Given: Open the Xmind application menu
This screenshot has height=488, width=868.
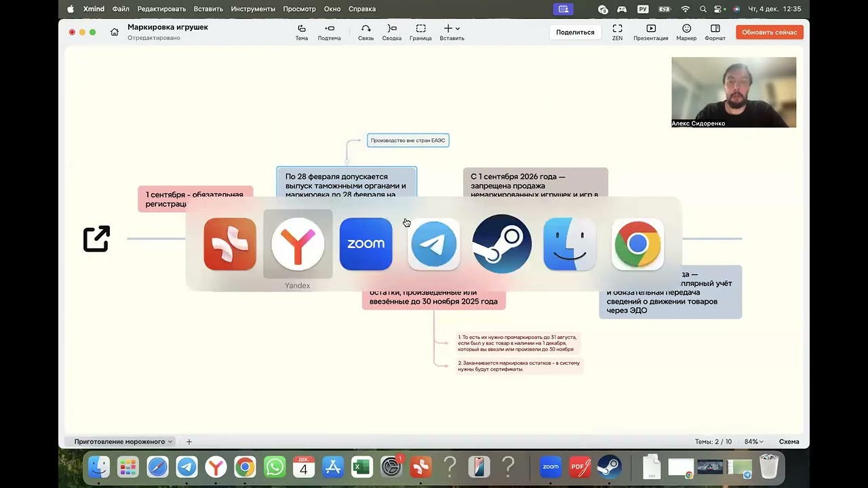Looking at the screenshot, I should 94,9.
